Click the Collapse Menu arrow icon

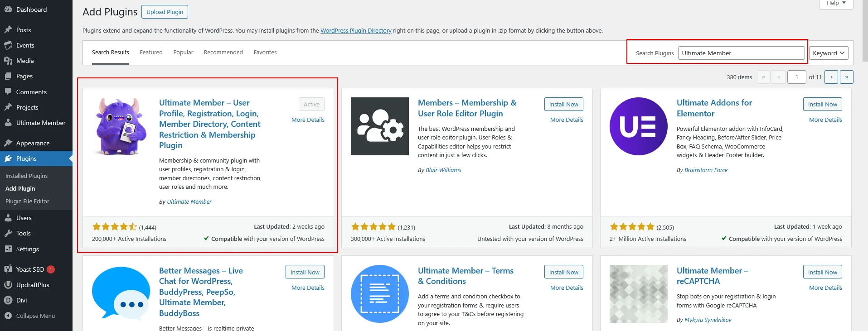click(8, 316)
